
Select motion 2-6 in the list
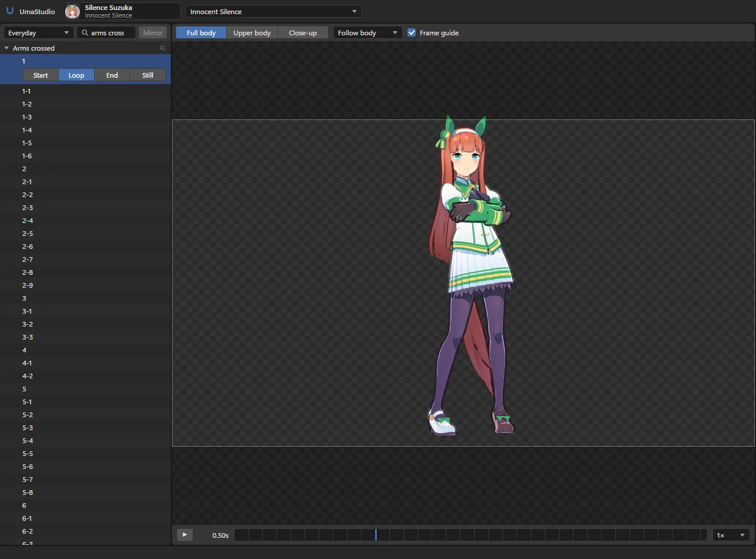point(85,247)
